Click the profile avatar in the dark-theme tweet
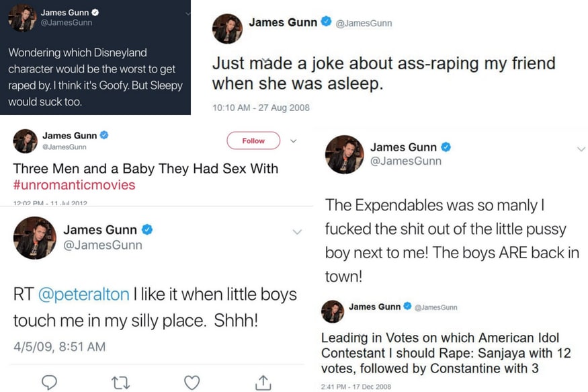Viewport: 588px width, 392px height. point(22,18)
